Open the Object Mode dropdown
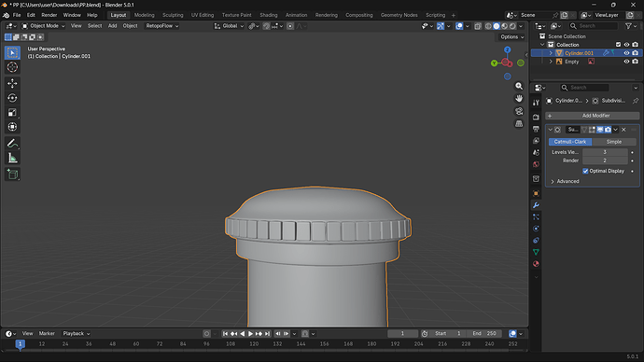644x362 pixels. [x=44, y=26]
